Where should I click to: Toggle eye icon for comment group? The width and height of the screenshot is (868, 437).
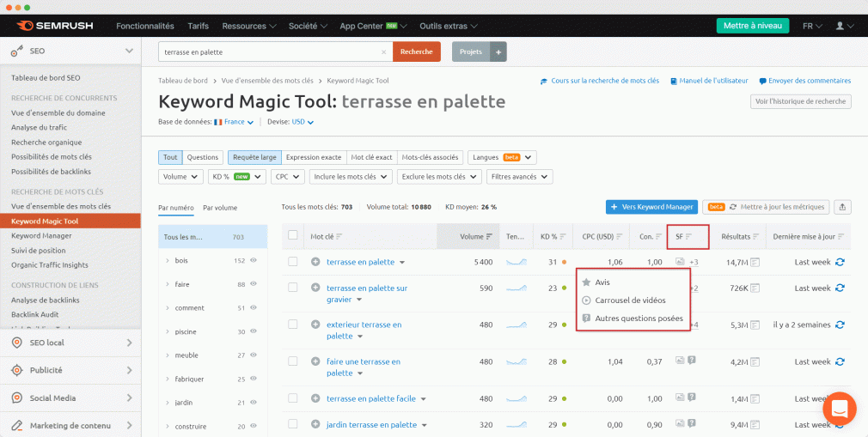(x=254, y=307)
